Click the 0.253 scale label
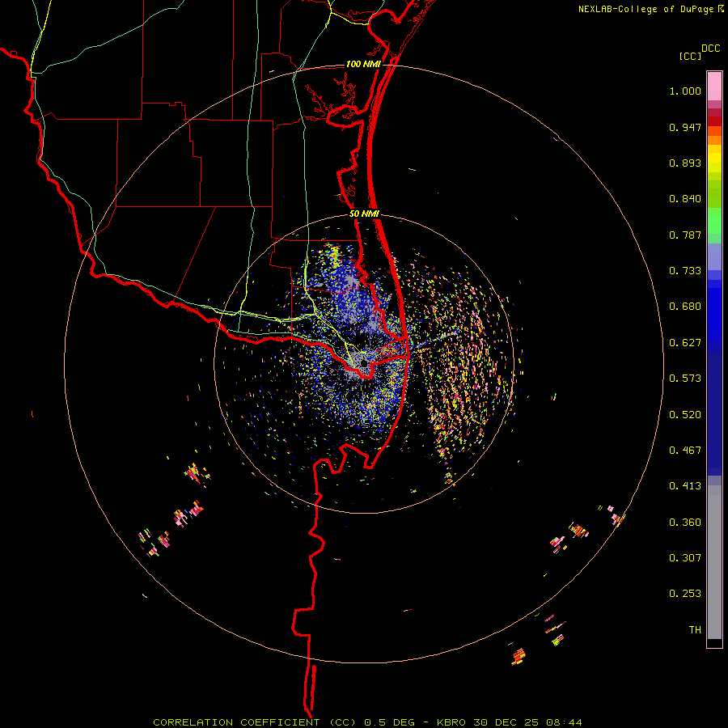 685,594
